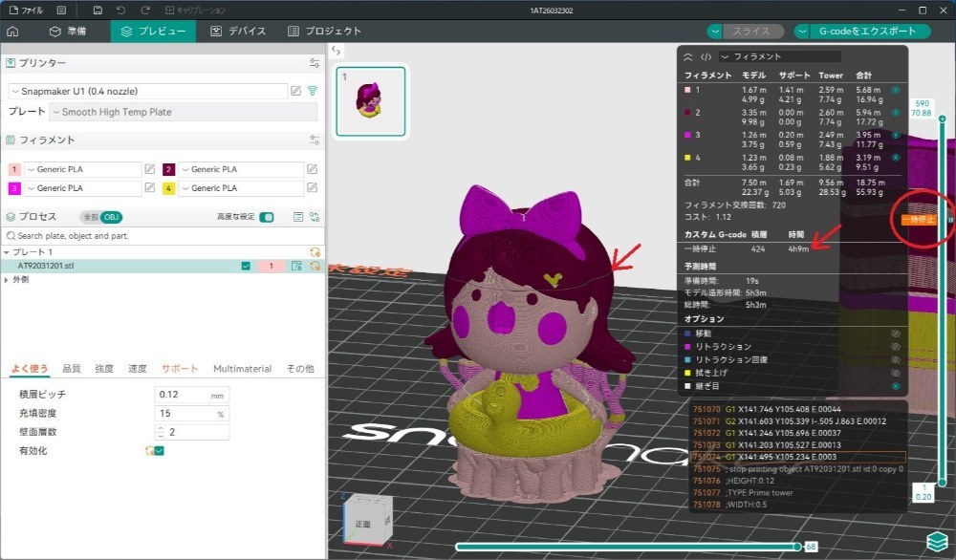Edit filament 4 preset pencil icon
Viewport: 956px width, 560px height.
[313, 188]
